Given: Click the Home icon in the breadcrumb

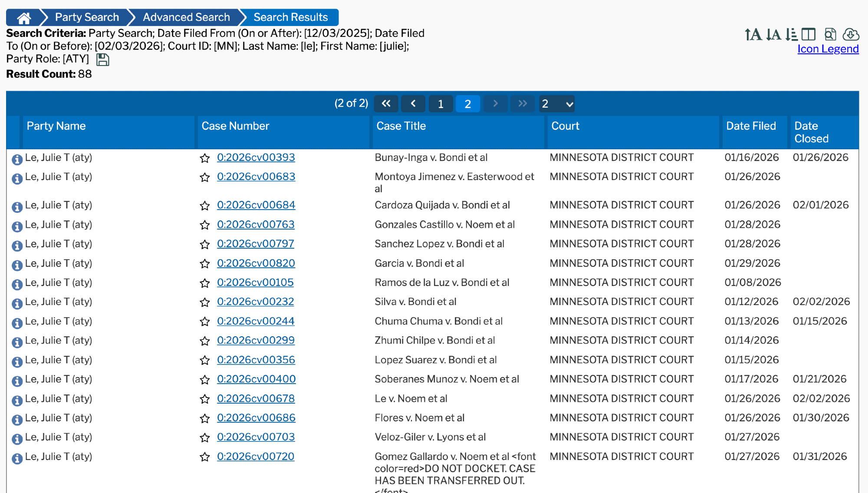Looking at the screenshot, I should click(24, 18).
